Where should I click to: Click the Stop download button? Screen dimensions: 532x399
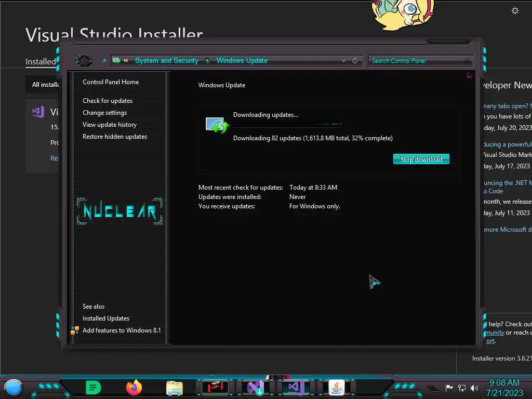(x=421, y=159)
